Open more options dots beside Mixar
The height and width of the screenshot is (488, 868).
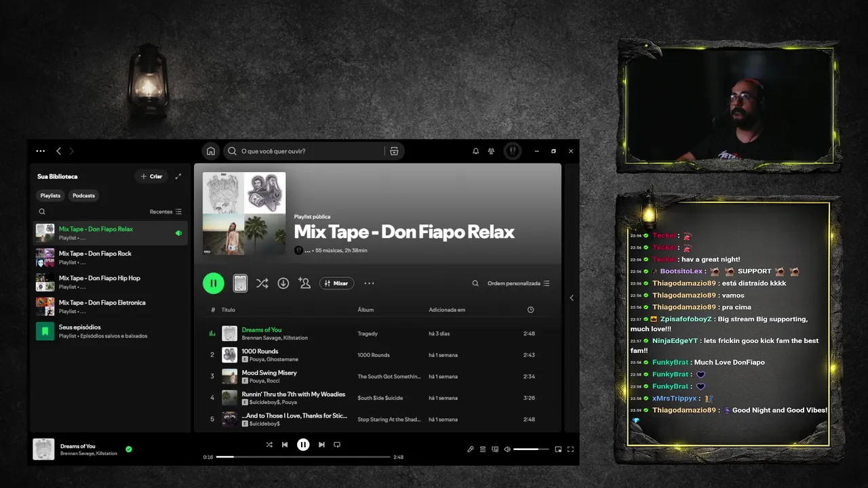(369, 283)
